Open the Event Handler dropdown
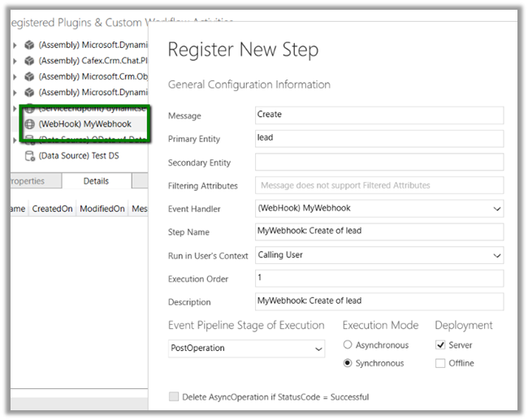The image size is (528, 420). [x=496, y=209]
